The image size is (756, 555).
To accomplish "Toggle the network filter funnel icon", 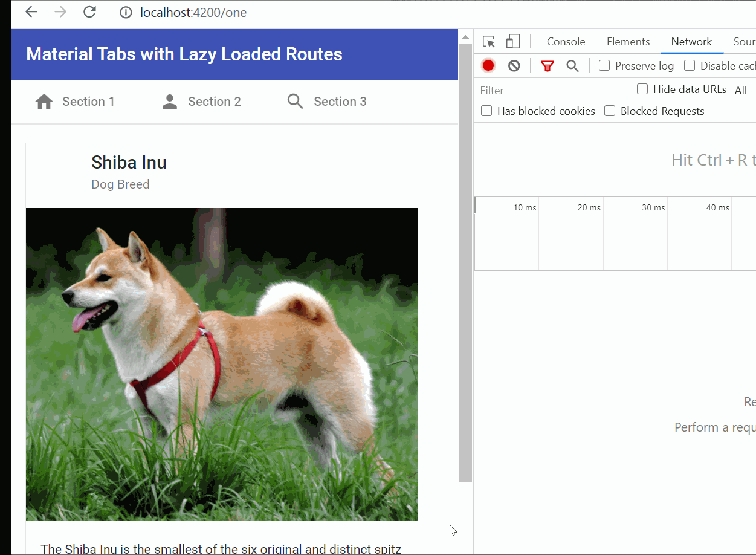I will point(548,66).
